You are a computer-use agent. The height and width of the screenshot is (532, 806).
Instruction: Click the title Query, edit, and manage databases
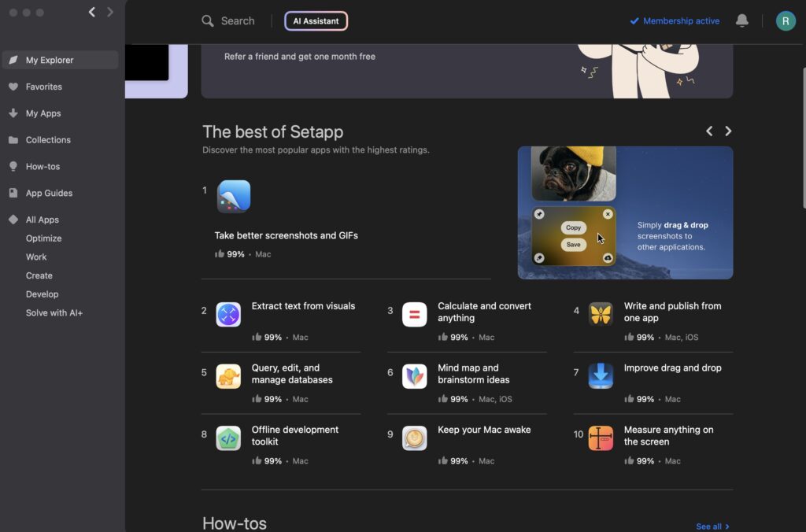[292, 374]
